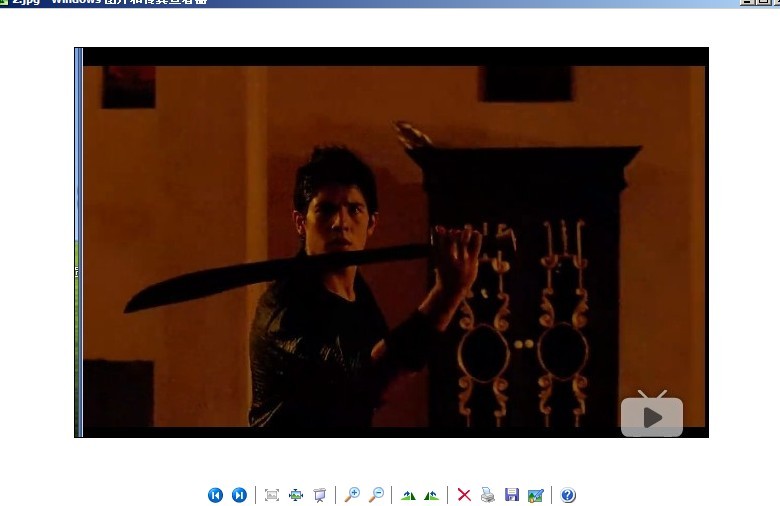Go to the next image

(x=239, y=495)
